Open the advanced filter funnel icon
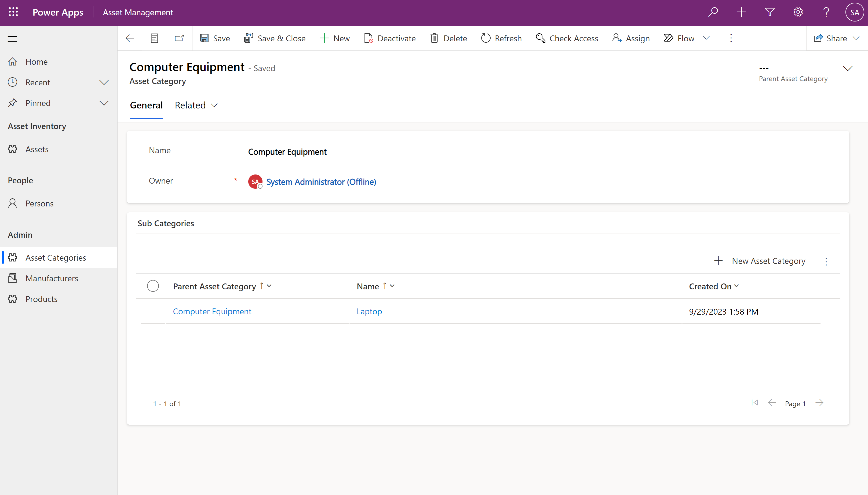 (769, 12)
